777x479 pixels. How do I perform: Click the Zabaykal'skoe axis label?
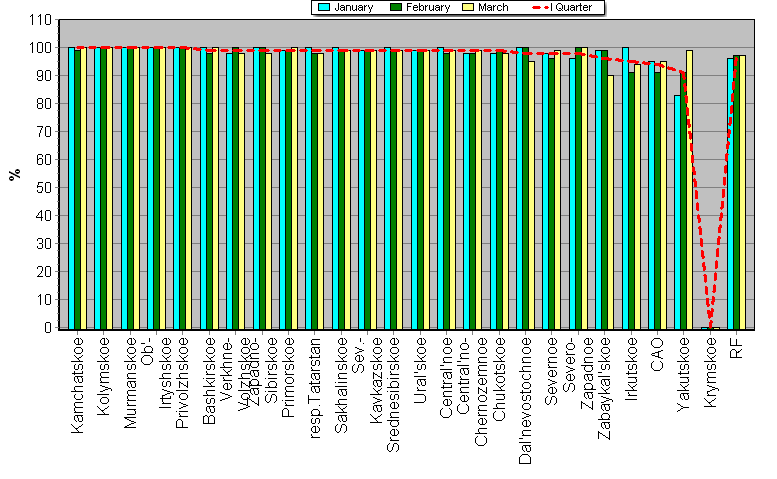(x=605, y=389)
